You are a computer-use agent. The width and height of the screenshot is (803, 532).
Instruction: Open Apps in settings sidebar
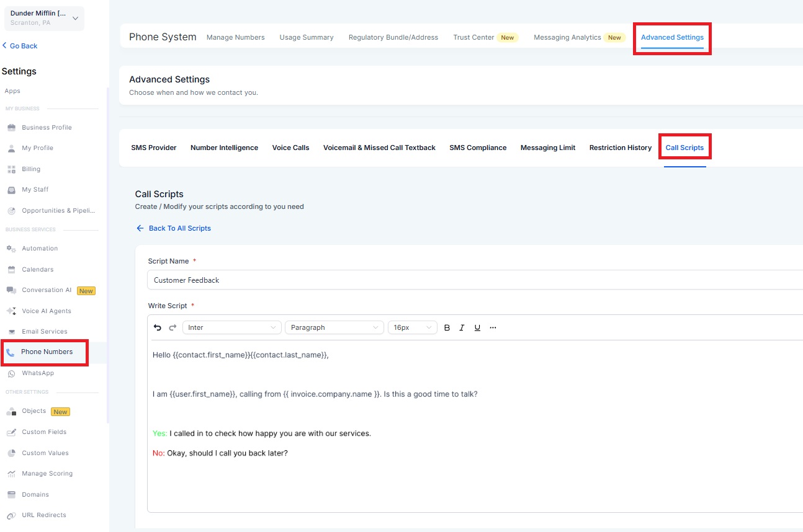tap(12, 91)
